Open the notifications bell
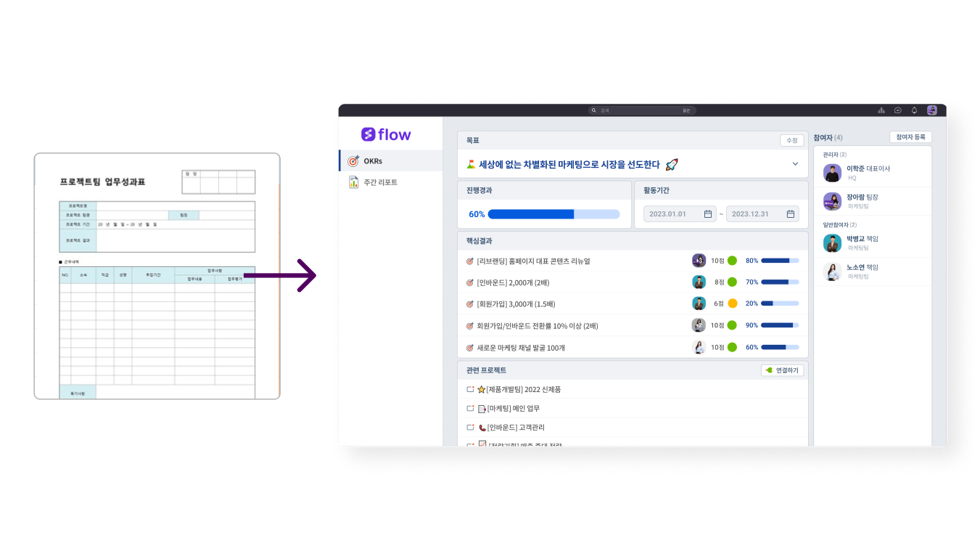This screenshot has width=980, height=551. tap(914, 110)
